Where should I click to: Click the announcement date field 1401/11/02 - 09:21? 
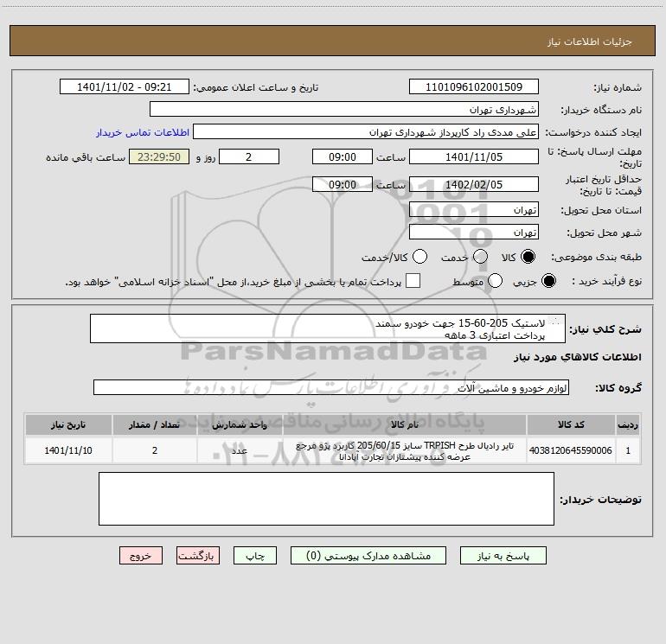[x=125, y=86]
